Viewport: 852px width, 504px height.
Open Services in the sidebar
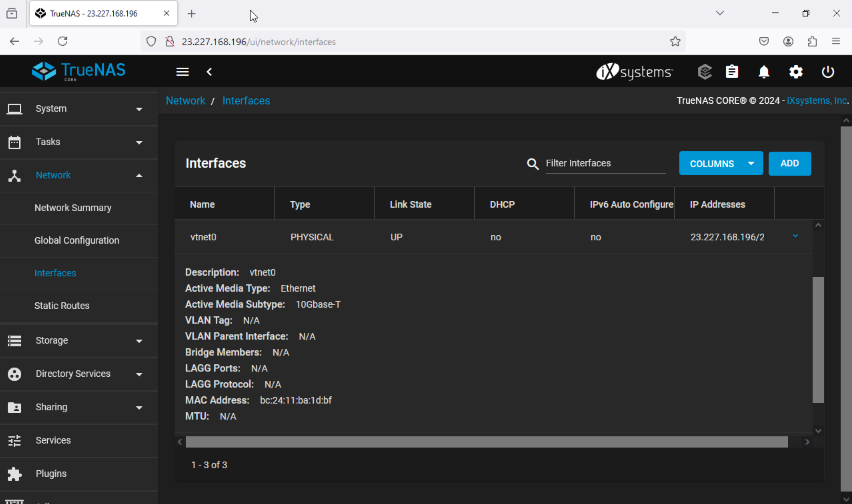(53, 440)
